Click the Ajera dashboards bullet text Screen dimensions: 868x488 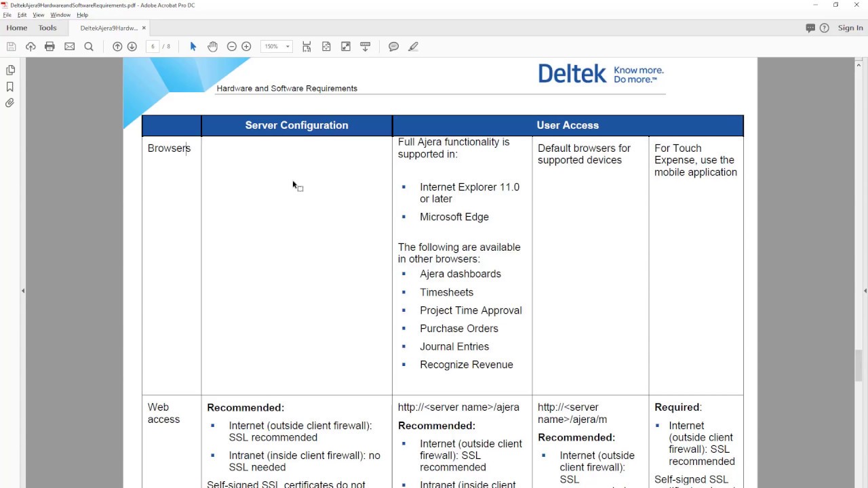pyautogui.click(x=460, y=274)
